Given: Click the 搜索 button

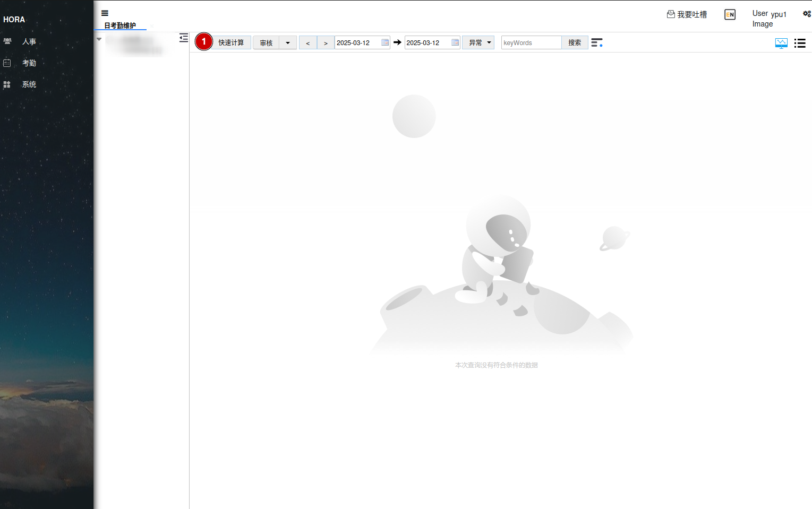Looking at the screenshot, I should click(x=575, y=42).
